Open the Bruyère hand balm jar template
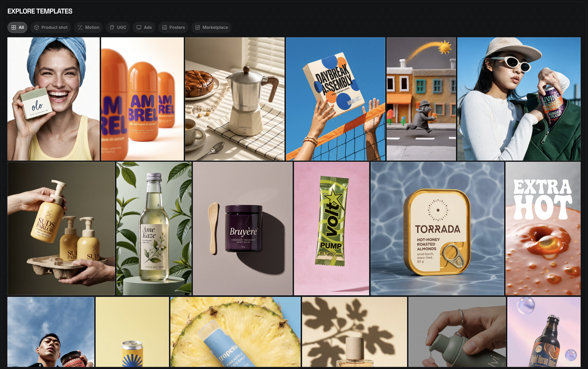Screen dimensions: 588x369 [x=243, y=229]
